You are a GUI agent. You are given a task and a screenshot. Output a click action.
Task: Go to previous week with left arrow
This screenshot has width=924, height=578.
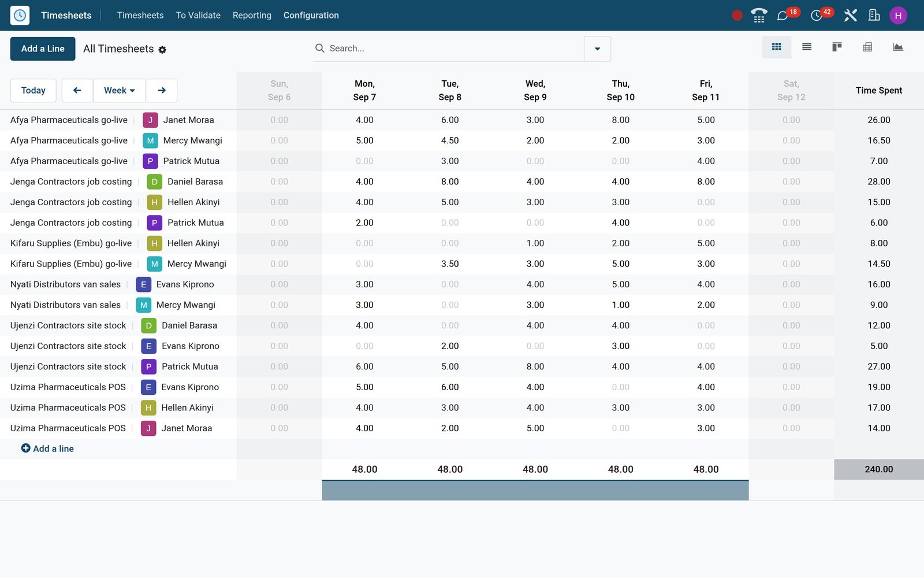(x=77, y=90)
